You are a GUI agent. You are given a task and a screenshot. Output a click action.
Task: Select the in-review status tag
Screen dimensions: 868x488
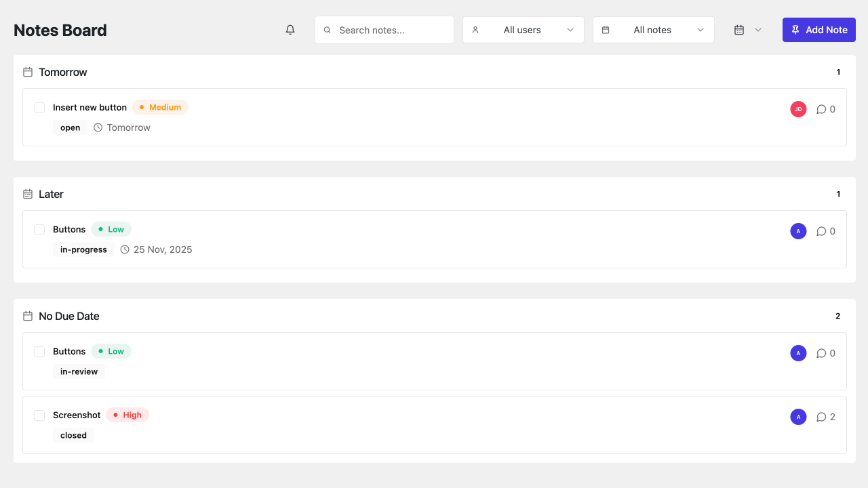(79, 371)
